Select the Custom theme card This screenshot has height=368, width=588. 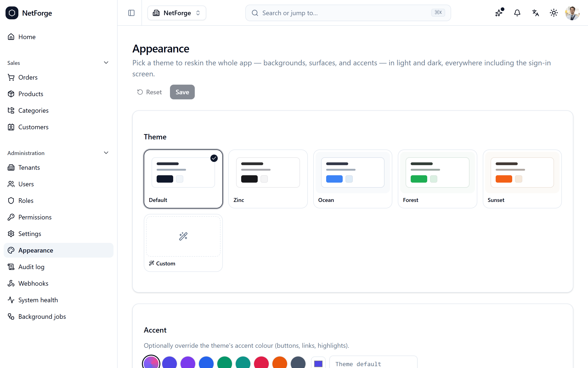183,243
